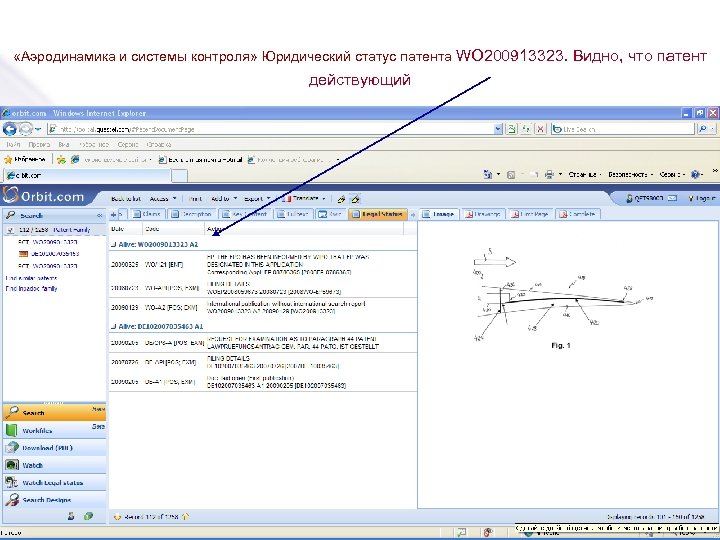Click the Print button in Orbit toolbar
Viewport: 720px width, 540px height.
[196, 199]
